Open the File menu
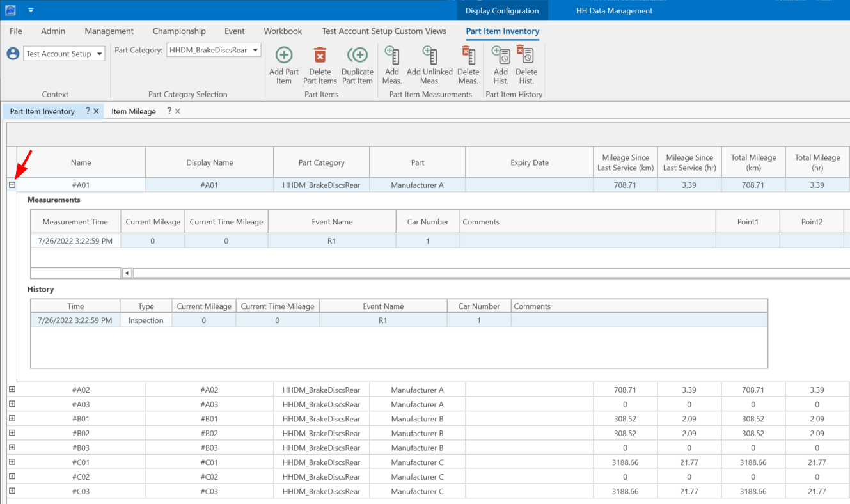 tap(16, 31)
